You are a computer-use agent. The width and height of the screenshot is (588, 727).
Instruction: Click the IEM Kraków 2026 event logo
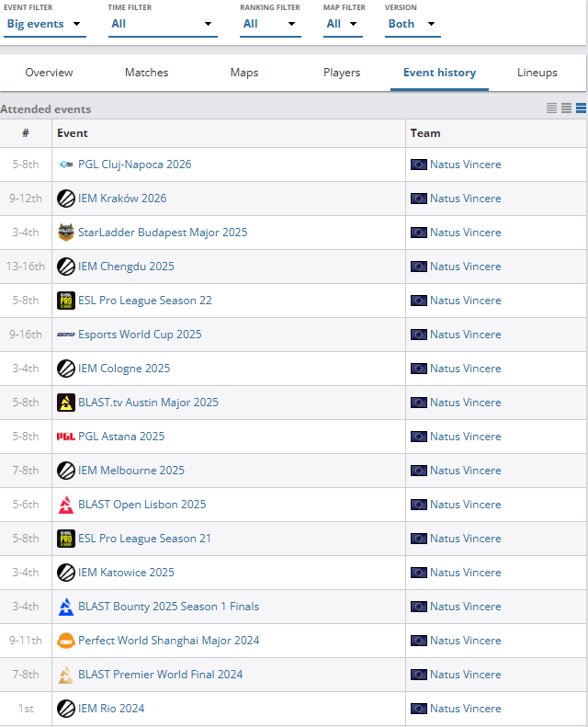pyautogui.click(x=66, y=199)
